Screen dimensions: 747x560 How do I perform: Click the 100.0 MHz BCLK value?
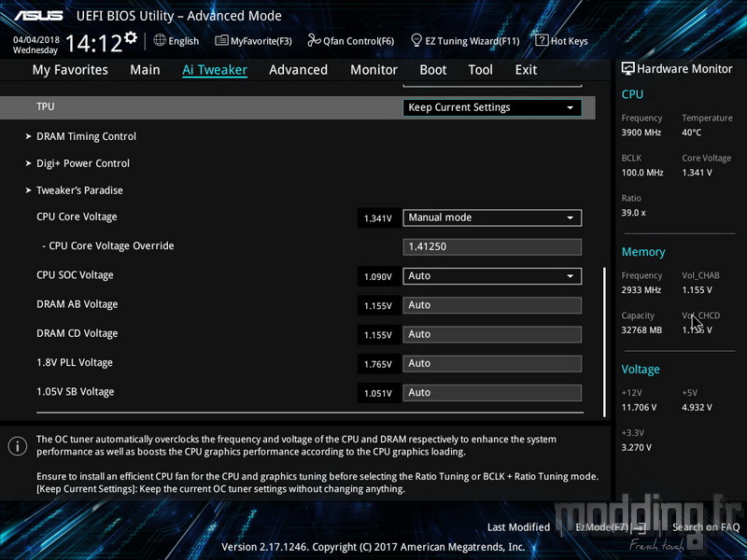pos(642,173)
